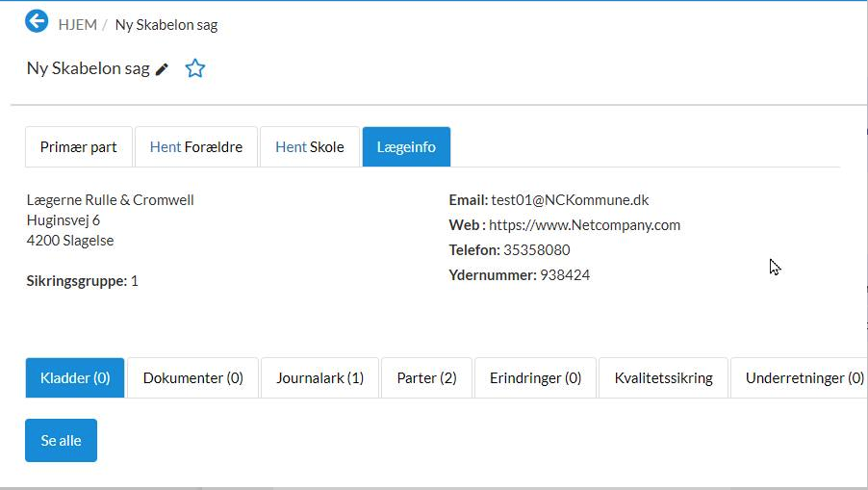The width and height of the screenshot is (868, 490).
Task: Go to HJEM in the breadcrumb
Action: pyautogui.click(x=78, y=25)
